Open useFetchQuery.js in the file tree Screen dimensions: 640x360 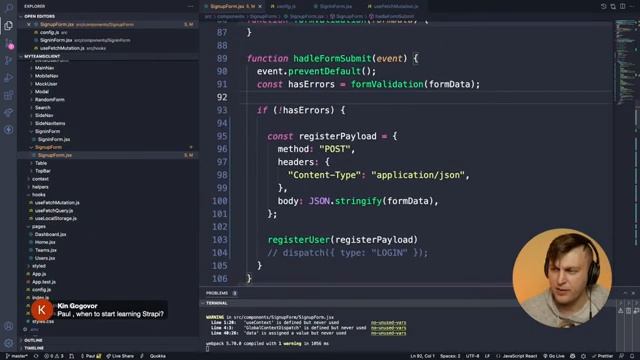pos(53,211)
